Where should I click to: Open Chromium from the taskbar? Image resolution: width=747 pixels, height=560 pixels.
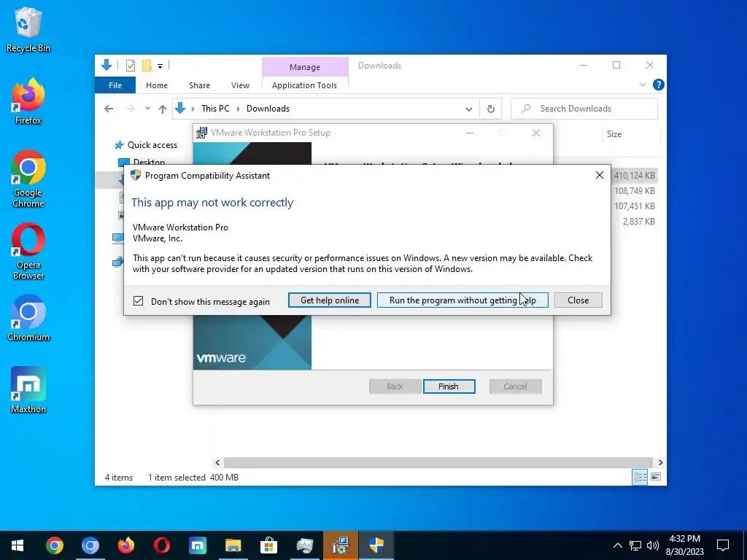(x=90, y=545)
